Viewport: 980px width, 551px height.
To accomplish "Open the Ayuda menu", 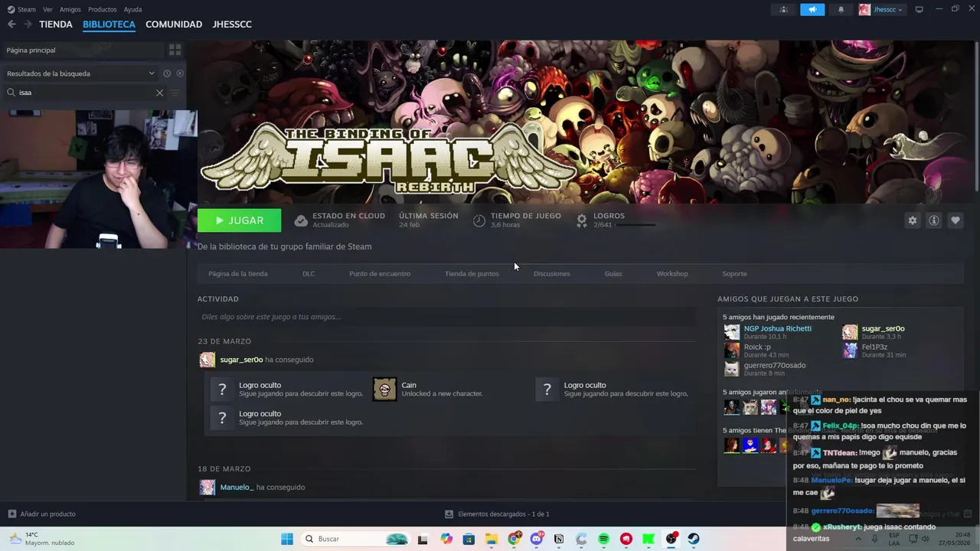I will point(132,9).
